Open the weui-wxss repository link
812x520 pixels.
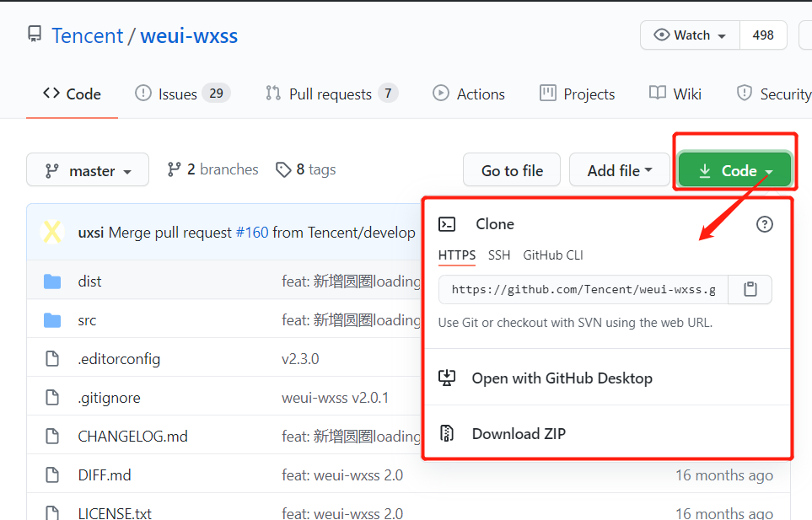point(189,35)
